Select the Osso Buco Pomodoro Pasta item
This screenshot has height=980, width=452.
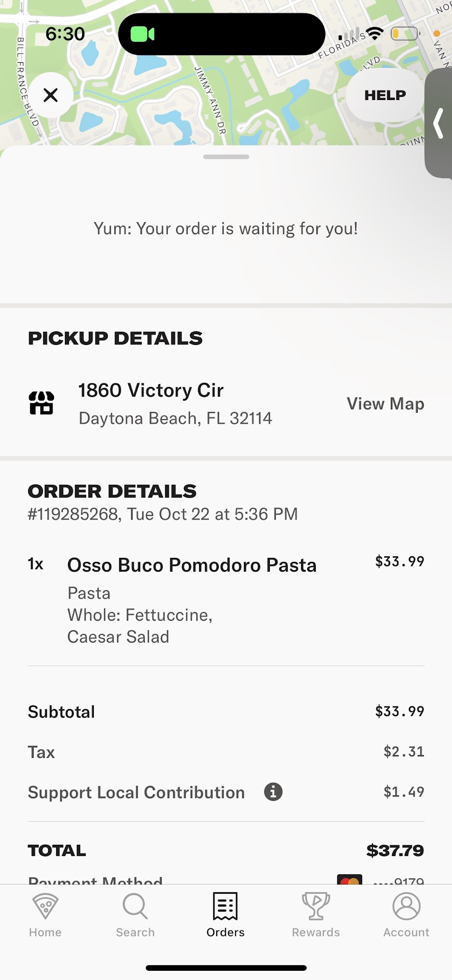[x=192, y=565]
